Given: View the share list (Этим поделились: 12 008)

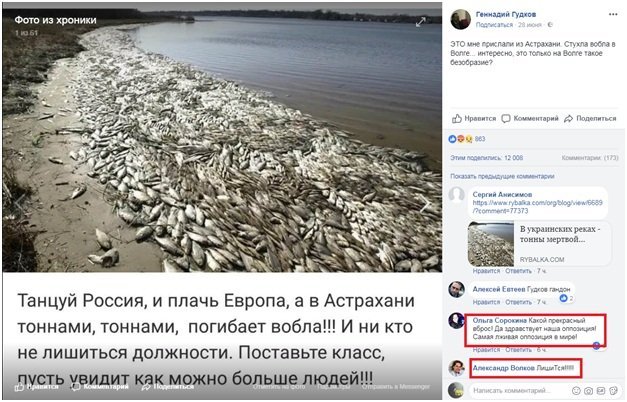Looking at the screenshot, I should pos(487,158).
